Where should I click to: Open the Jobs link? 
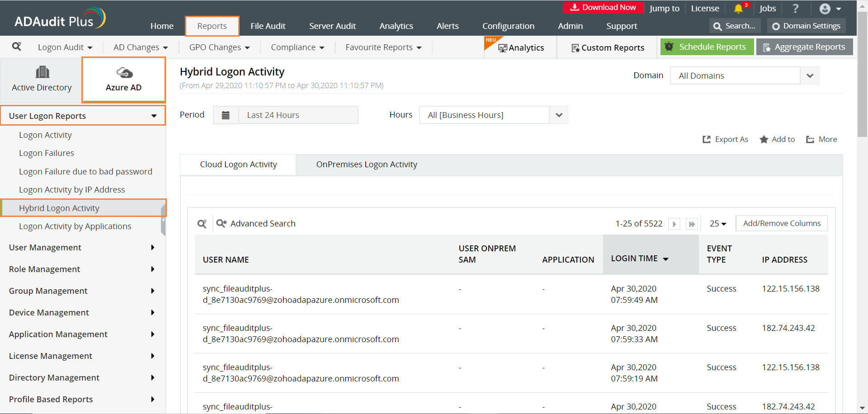point(767,9)
